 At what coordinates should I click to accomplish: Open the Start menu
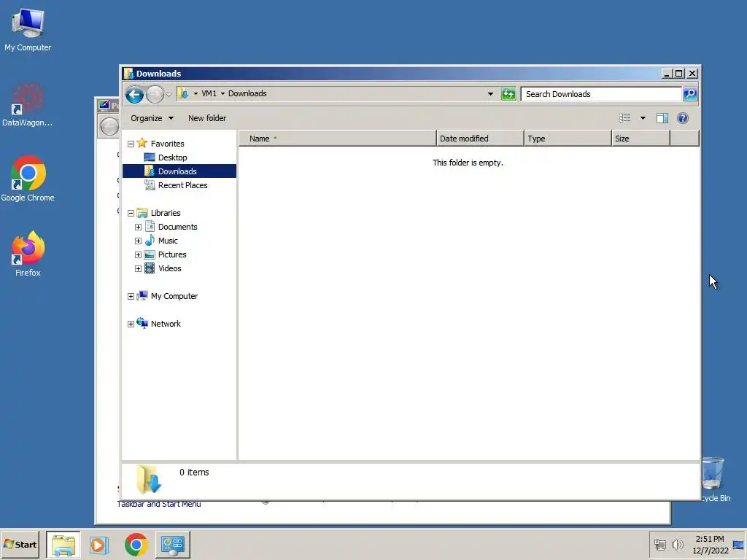tap(20, 544)
